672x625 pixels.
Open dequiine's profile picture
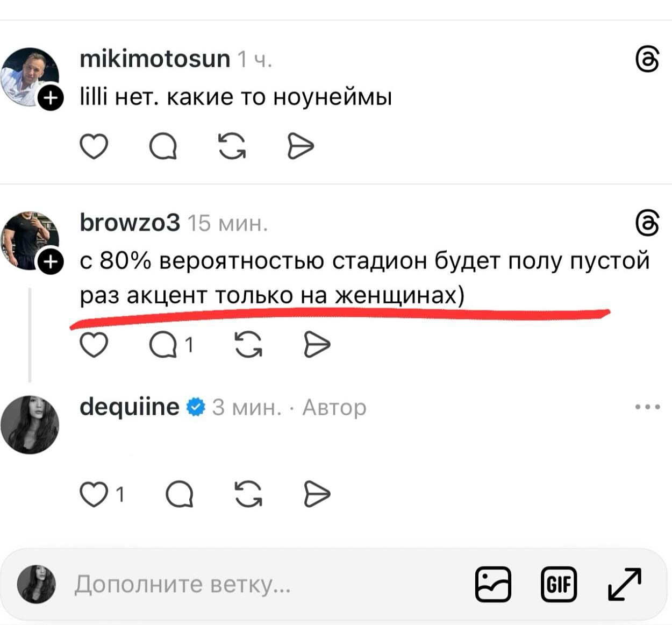click(30, 424)
